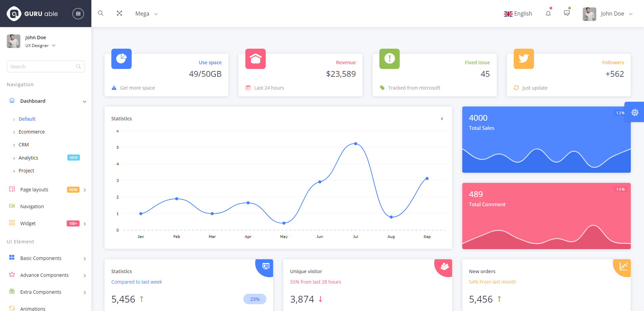644x311 pixels.
Task: Click the pie chart icon on the Use space card
Action: [121, 59]
